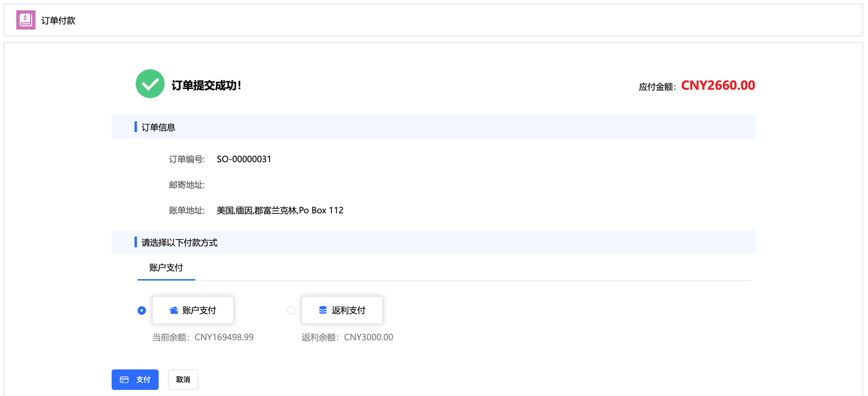The image size is (868, 396).
Task: Click the 请选择以下付款方式 section header
Action: click(179, 242)
